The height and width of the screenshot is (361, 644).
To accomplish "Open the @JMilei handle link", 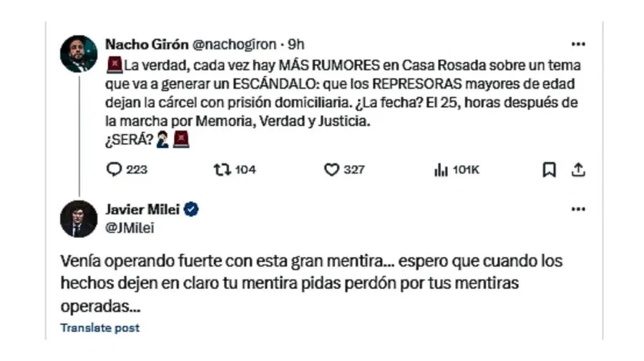I will pyautogui.click(x=130, y=227).
